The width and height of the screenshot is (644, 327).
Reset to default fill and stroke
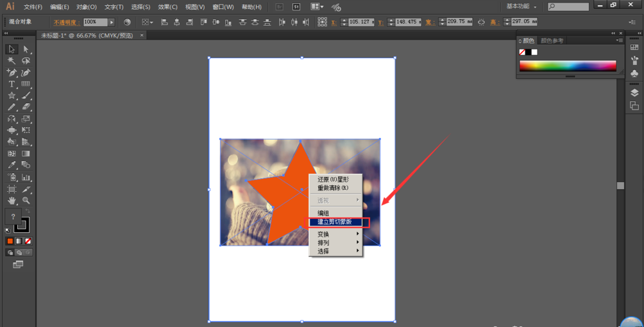tap(8, 230)
